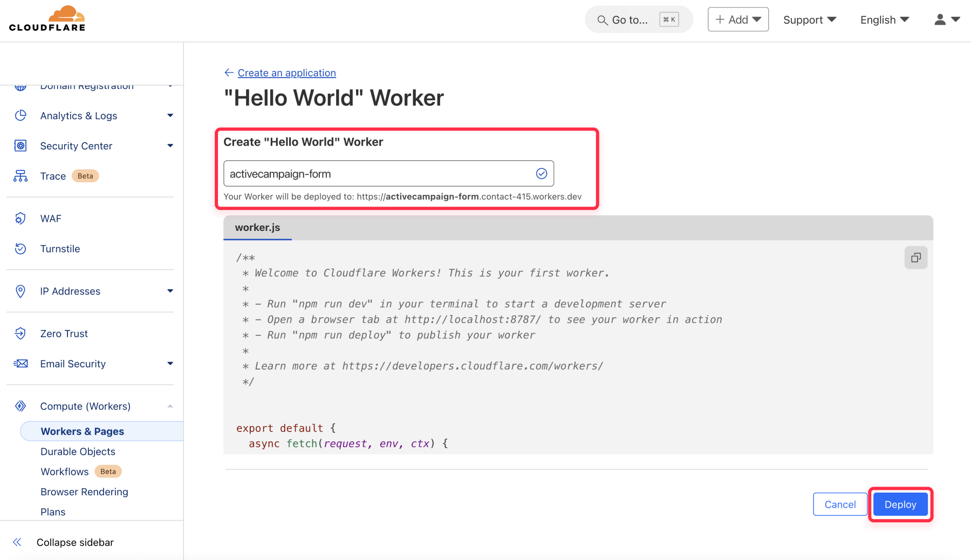Screen dimensions: 971x560
Task: Click the async fetch code line
Action: pyautogui.click(x=348, y=443)
